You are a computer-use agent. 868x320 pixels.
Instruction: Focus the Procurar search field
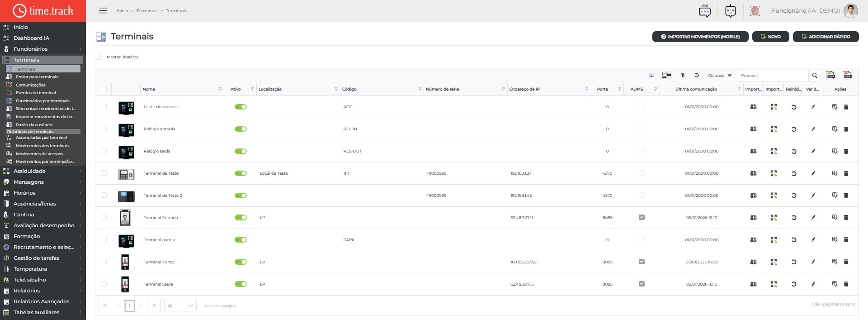(774, 76)
